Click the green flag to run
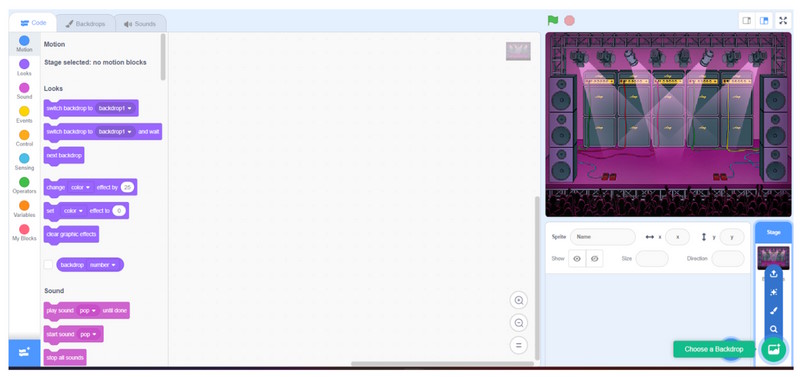This screenshot has height=377, width=800. pos(553,20)
